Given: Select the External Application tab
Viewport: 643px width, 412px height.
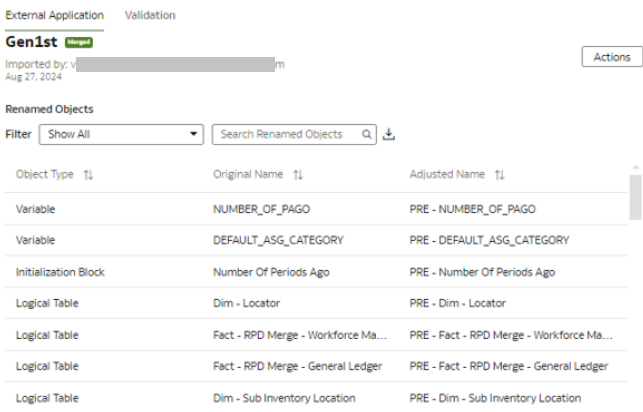Looking at the screenshot, I should [x=54, y=15].
